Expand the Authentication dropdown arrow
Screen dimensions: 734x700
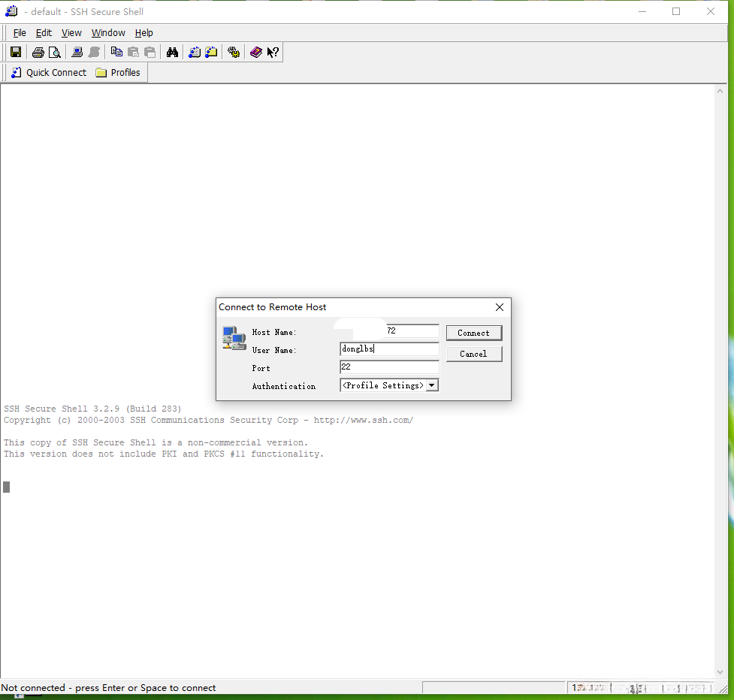pyautogui.click(x=432, y=385)
